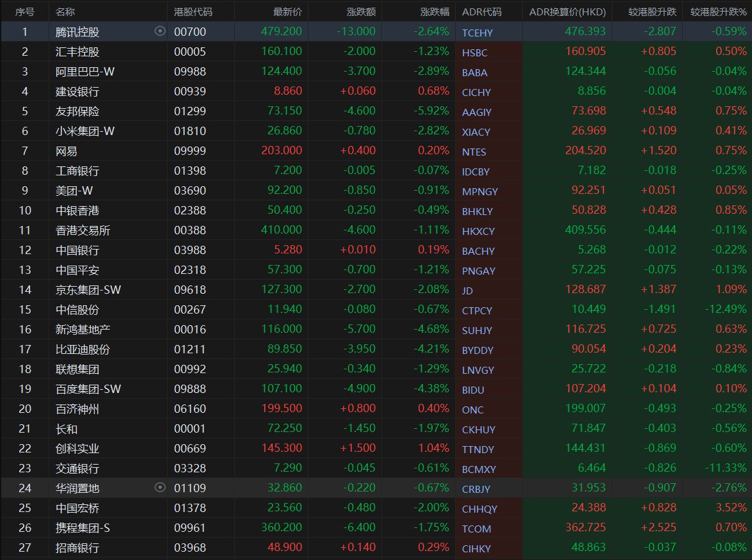
Task: Select the 百度集团-SW stock name
Action: tap(88, 389)
